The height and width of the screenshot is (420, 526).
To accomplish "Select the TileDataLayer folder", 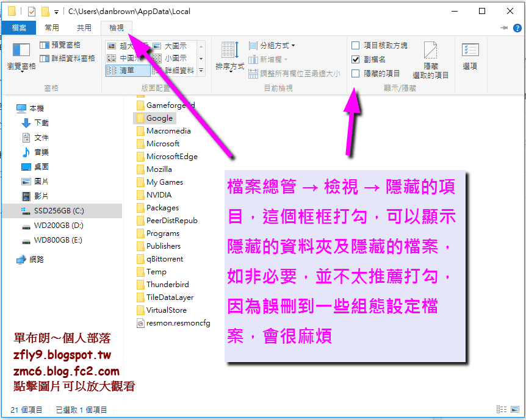I will 165,297.
